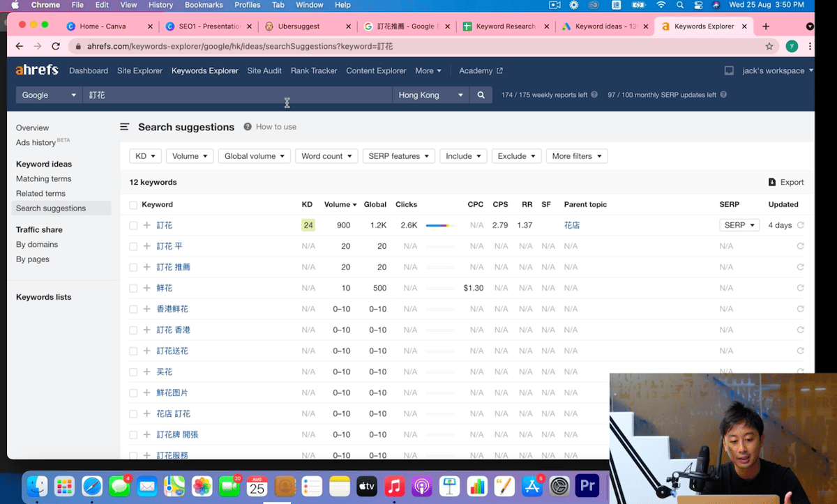Check the select-all checkbox in Keyword header

[x=133, y=205]
